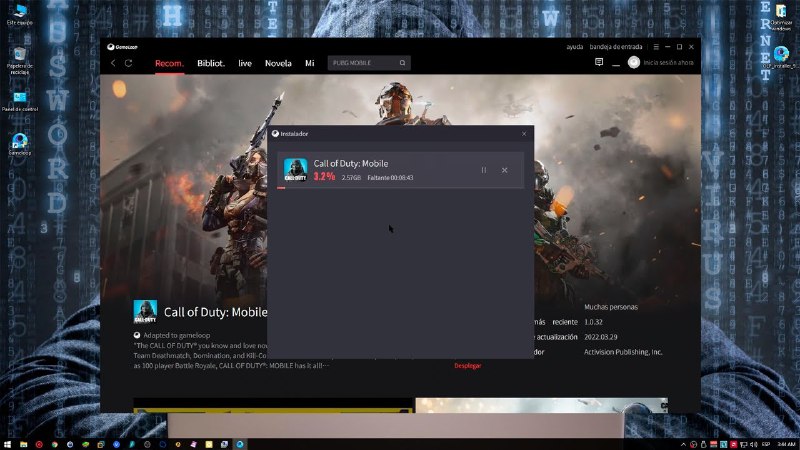Open Panel de control desktop icon

(x=20, y=102)
